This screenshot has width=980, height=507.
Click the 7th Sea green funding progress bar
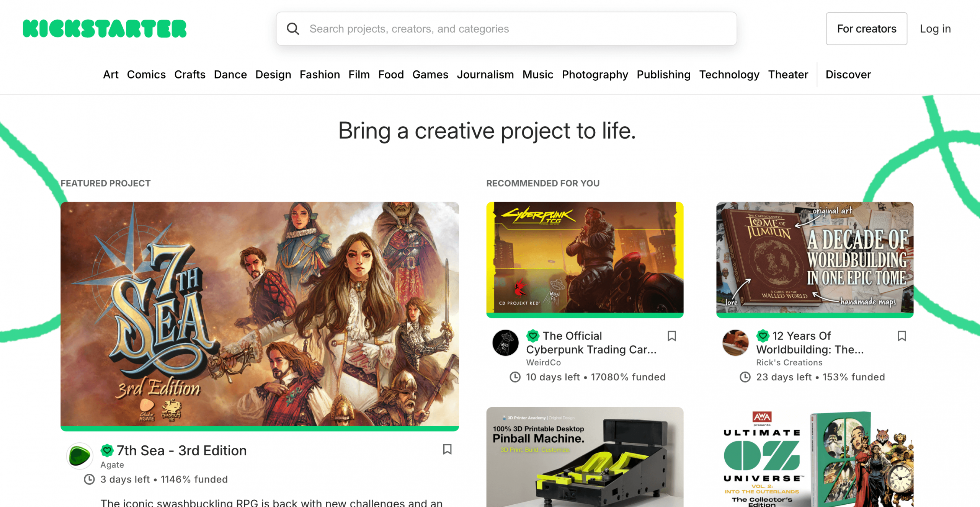(x=260, y=429)
